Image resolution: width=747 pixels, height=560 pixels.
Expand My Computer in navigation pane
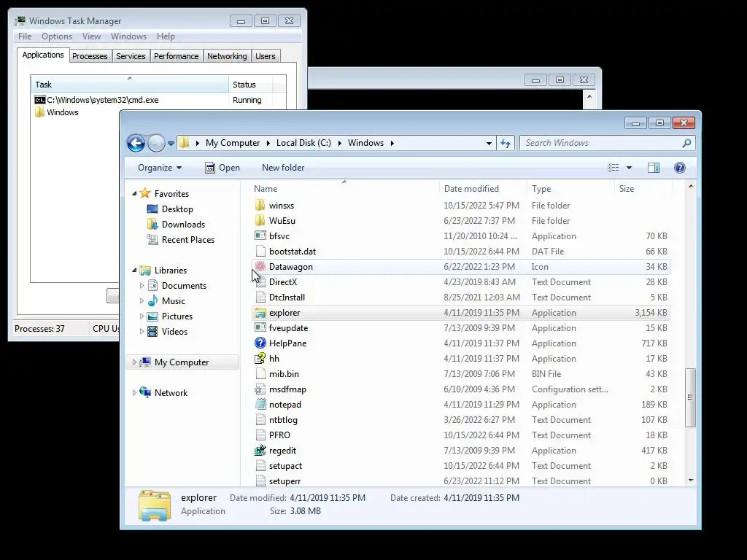[x=134, y=362]
